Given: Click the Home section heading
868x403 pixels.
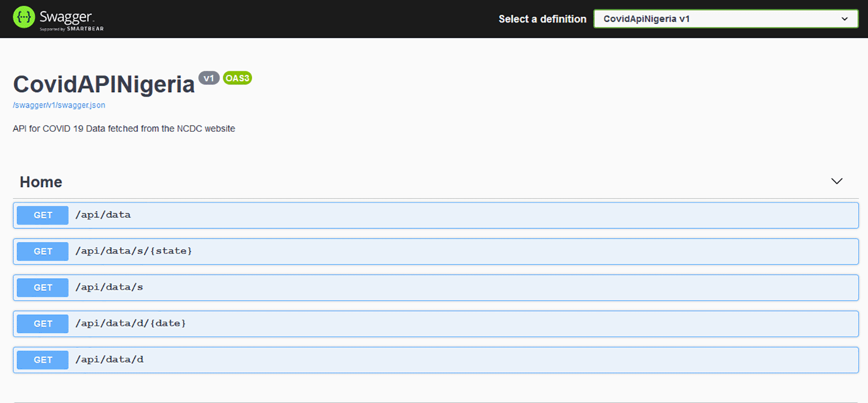Looking at the screenshot, I should [41, 182].
